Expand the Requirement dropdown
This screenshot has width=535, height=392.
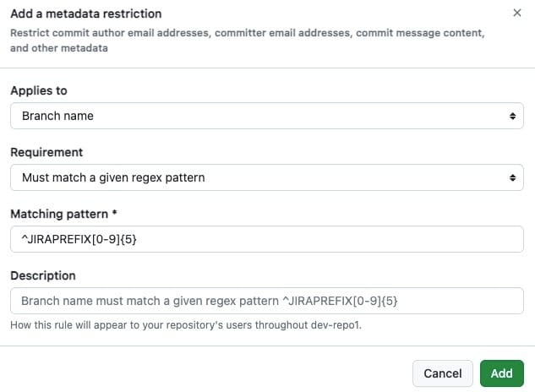(x=266, y=177)
